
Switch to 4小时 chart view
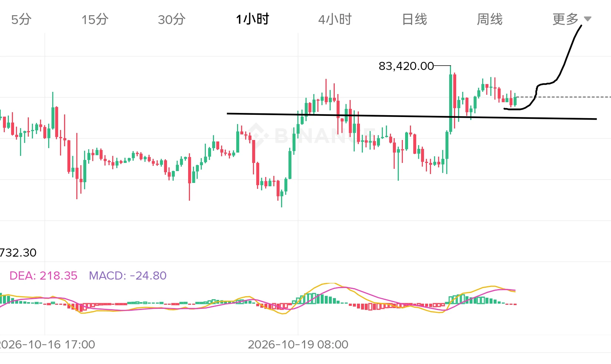(335, 19)
